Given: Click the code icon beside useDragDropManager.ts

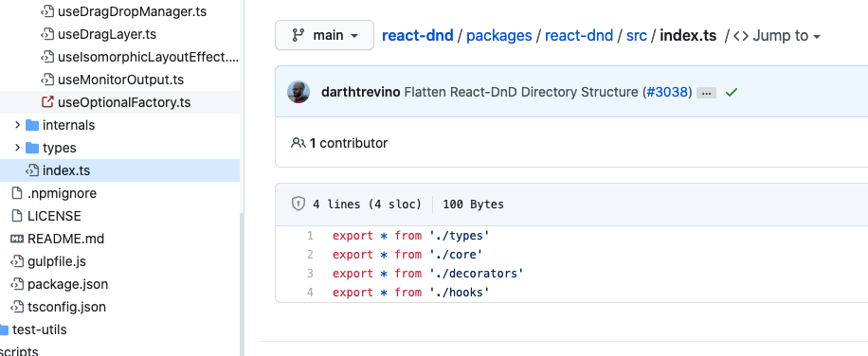Looking at the screenshot, I should tap(47, 11).
